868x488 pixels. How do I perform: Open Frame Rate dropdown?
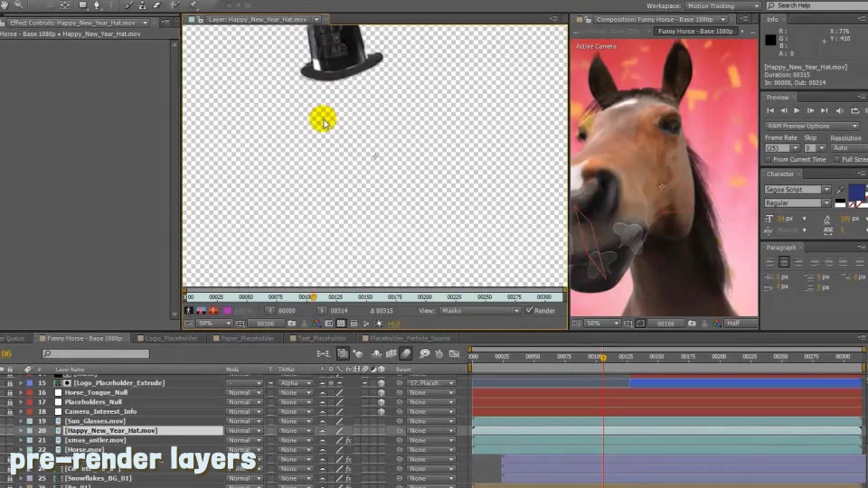[x=782, y=148]
